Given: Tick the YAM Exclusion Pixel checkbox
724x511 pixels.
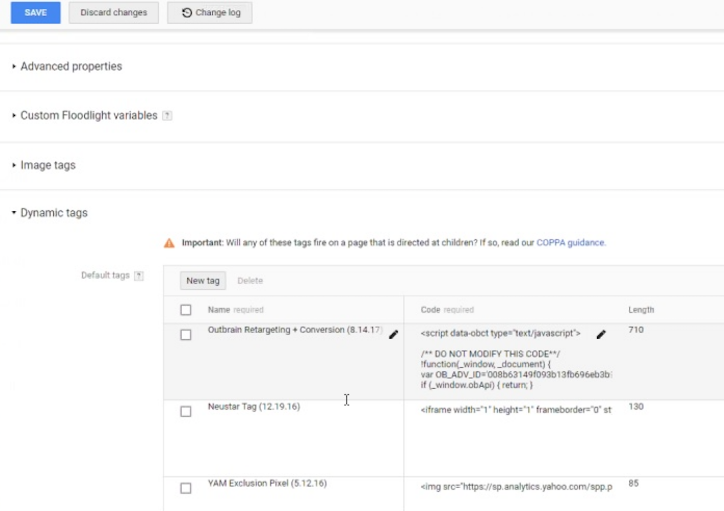Looking at the screenshot, I should click(186, 488).
